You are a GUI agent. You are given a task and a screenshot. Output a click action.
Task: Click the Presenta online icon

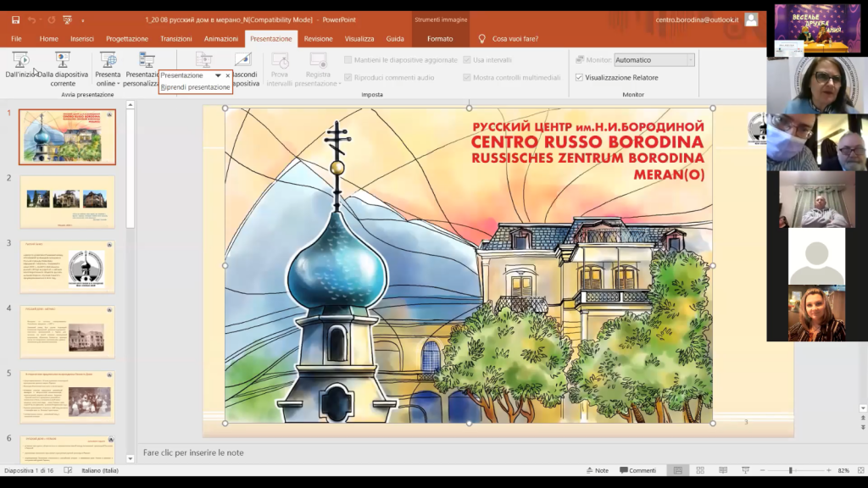pyautogui.click(x=108, y=60)
